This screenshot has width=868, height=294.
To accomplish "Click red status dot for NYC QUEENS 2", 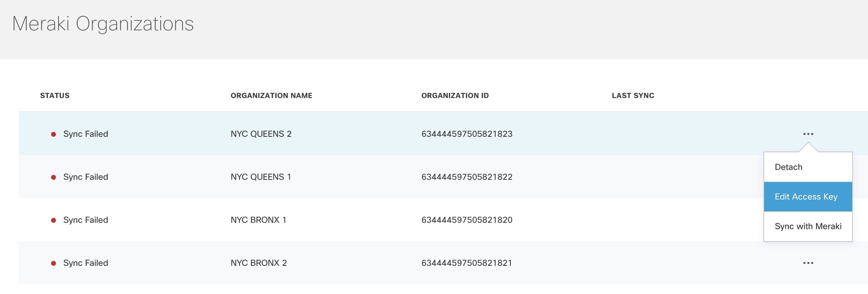I will point(53,134).
